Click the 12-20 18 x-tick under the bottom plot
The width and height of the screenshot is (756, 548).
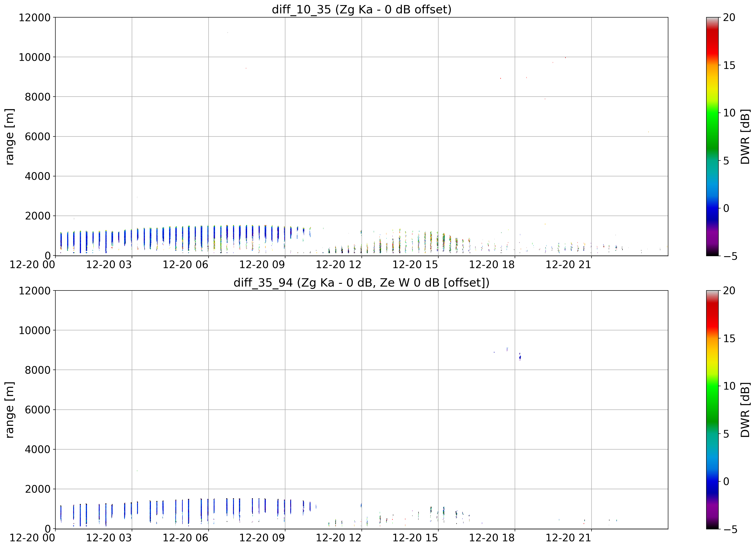(492, 538)
